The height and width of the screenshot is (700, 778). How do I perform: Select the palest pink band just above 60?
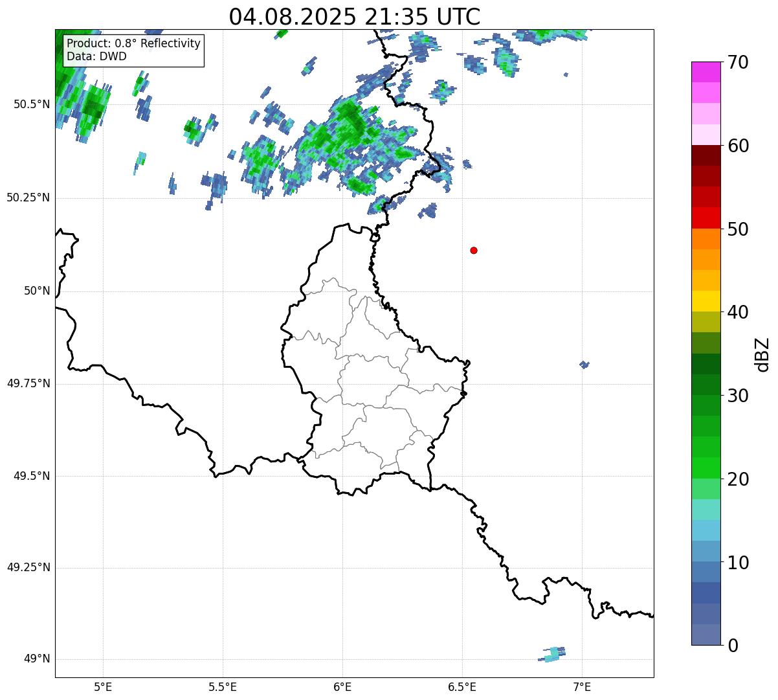(x=706, y=135)
